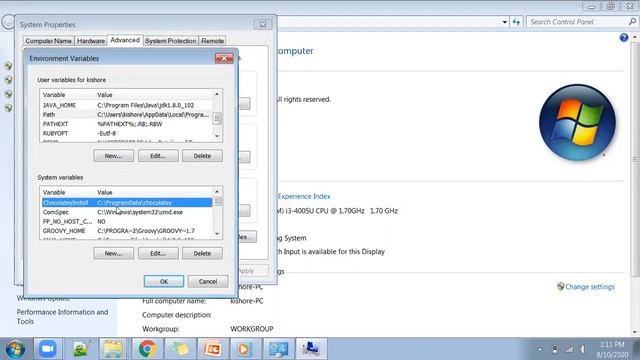This screenshot has height=360, width=640.
Task: Click user variables scrollbar down arrow
Action: tap(217, 136)
